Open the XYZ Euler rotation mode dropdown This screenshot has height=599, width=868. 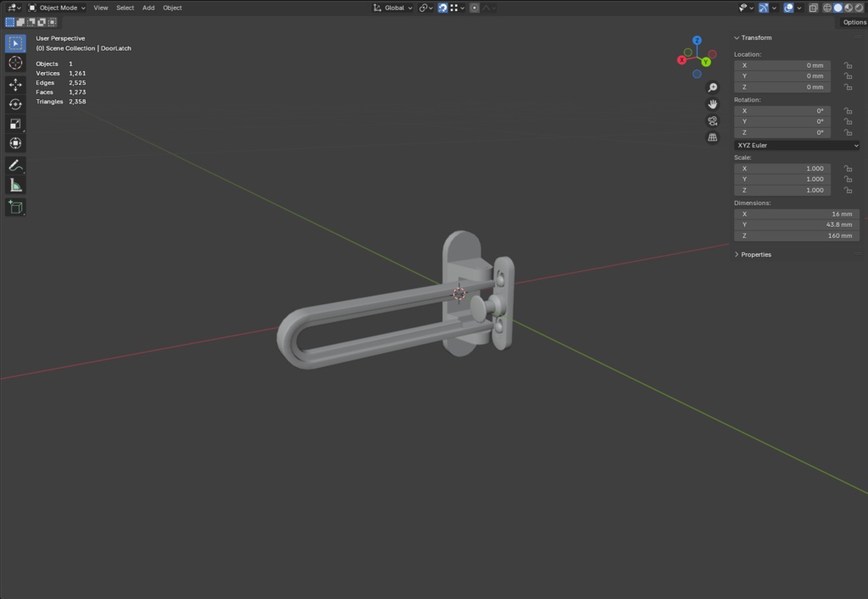click(x=797, y=146)
